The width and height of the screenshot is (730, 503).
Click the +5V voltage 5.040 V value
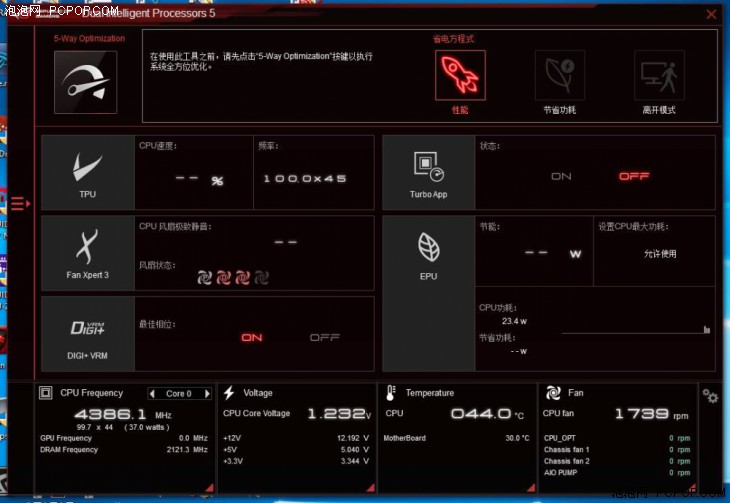click(355, 449)
